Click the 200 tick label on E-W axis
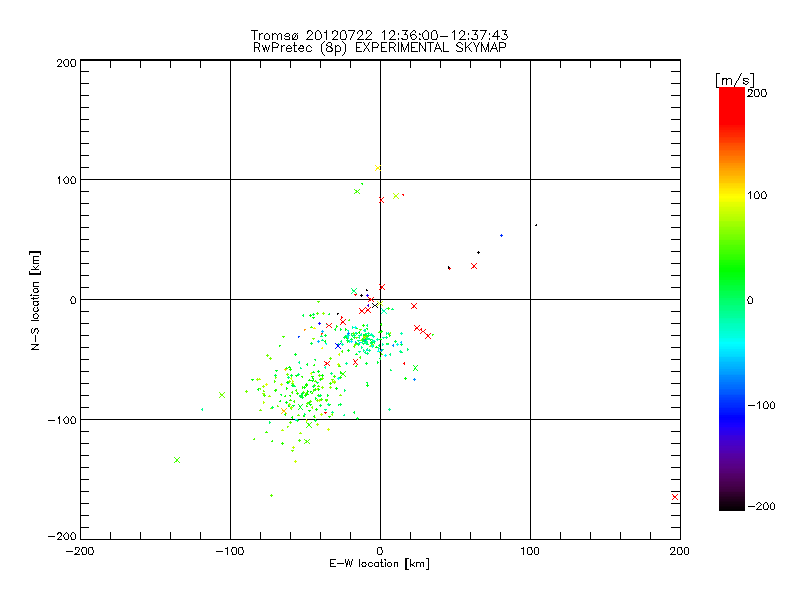The image size is (800, 600). [680, 551]
